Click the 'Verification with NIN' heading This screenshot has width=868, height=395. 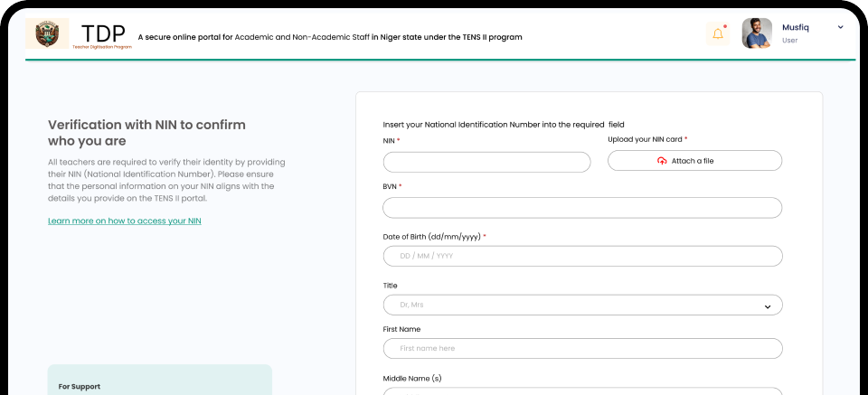[146, 133]
